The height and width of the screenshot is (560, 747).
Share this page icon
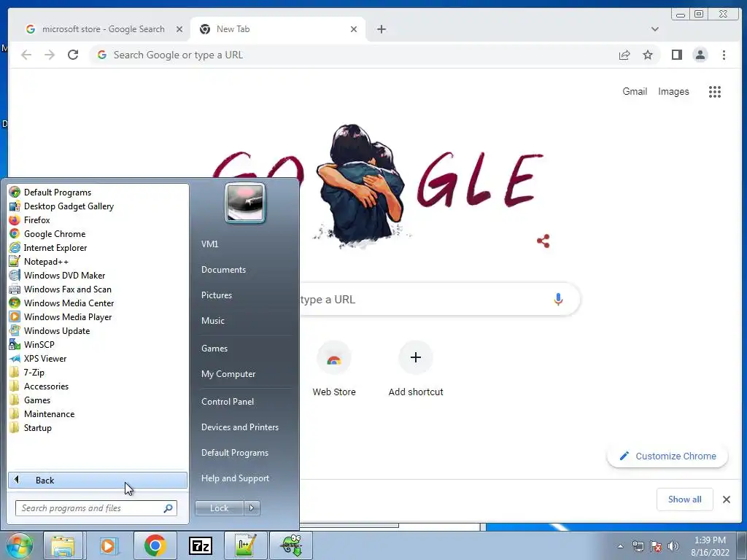coord(624,55)
